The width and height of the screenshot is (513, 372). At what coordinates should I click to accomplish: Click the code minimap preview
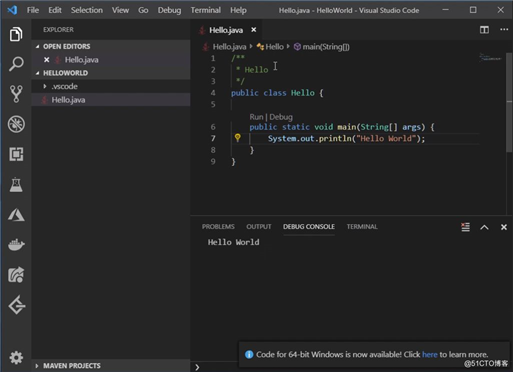490,57
